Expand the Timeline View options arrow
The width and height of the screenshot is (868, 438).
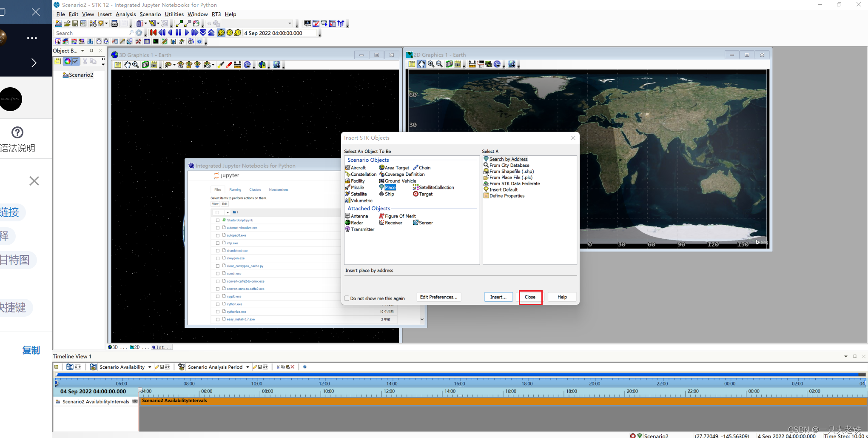pyautogui.click(x=845, y=356)
